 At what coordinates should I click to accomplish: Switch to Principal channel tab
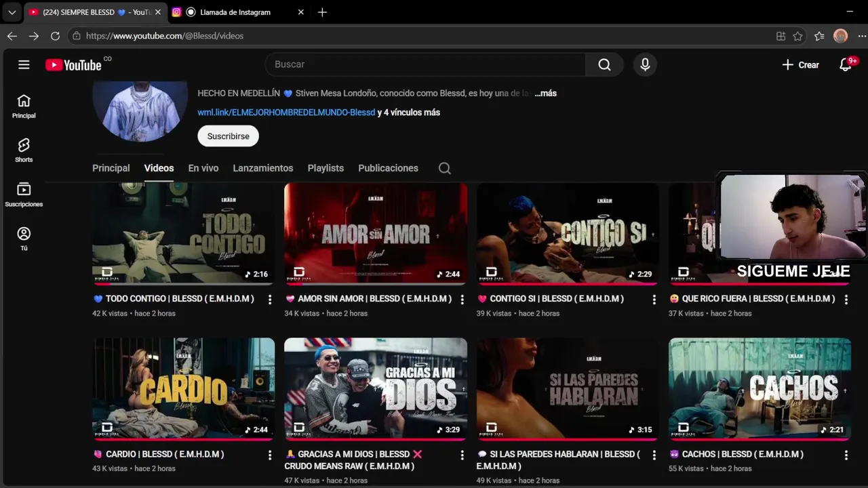click(x=111, y=168)
